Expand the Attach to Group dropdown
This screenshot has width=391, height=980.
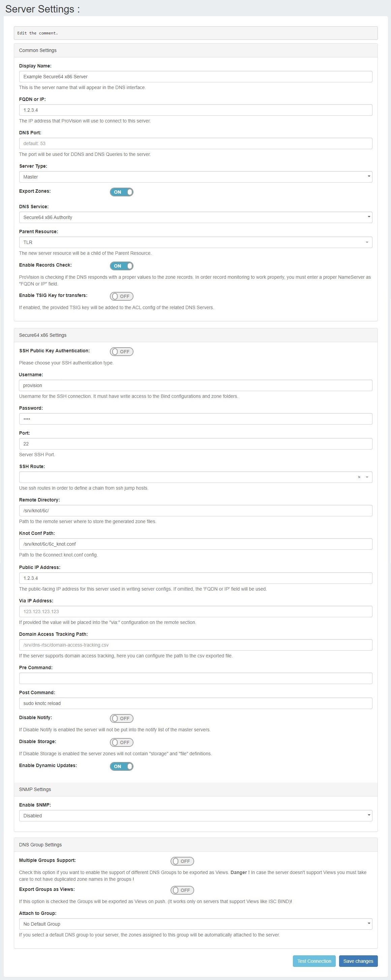[195, 924]
